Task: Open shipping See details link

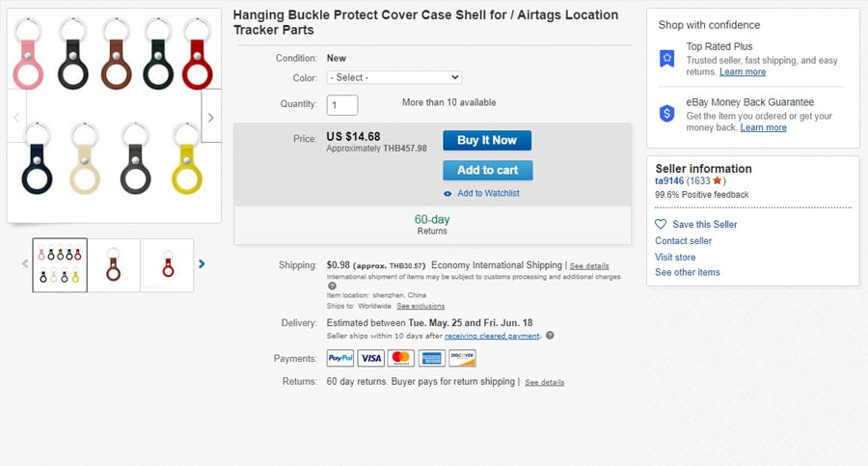Action: pos(588,265)
